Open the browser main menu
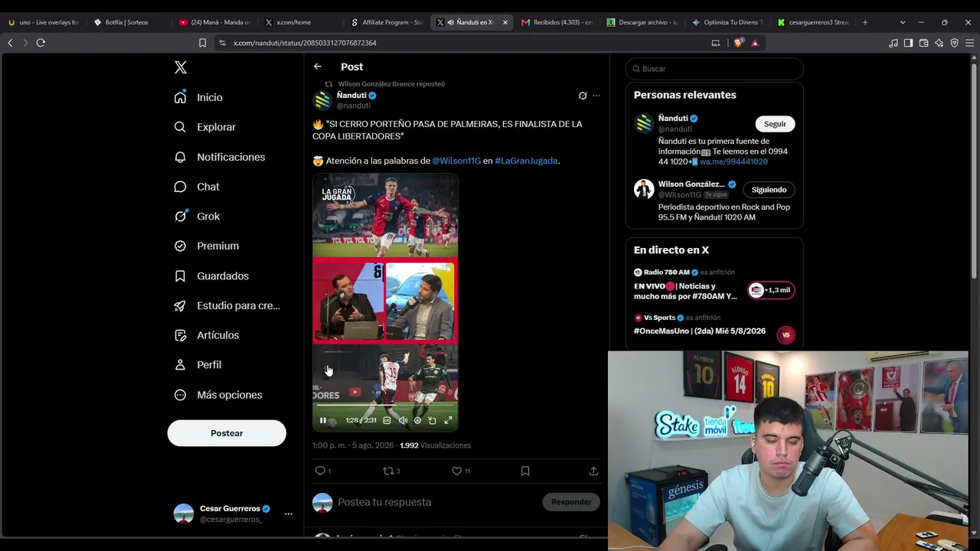This screenshot has height=551, width=980. point(969,43)
